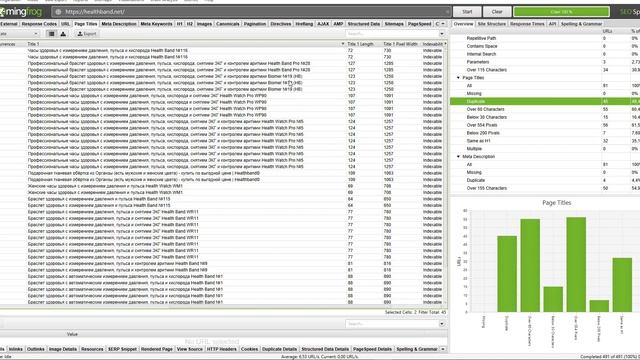
Task: Click the Start crawl button
Action: pos(467,12)
